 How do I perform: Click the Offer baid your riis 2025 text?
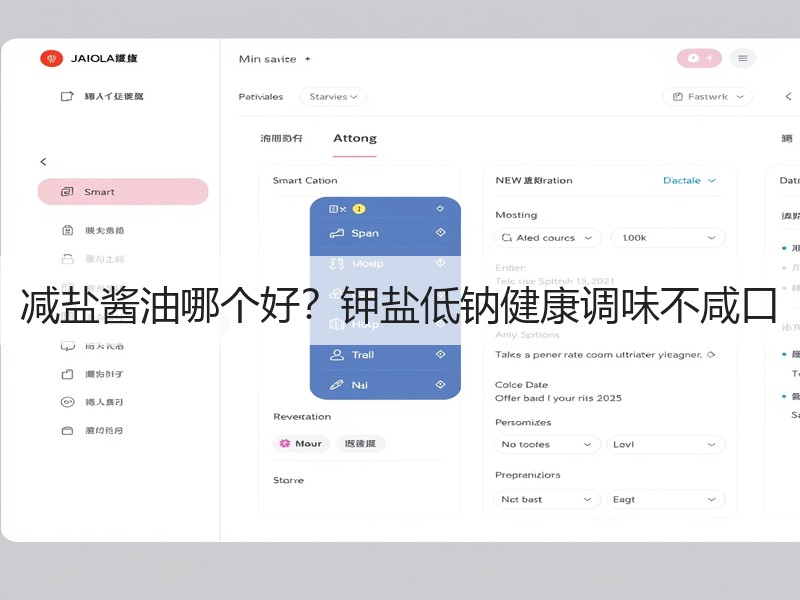pos(558,398)
